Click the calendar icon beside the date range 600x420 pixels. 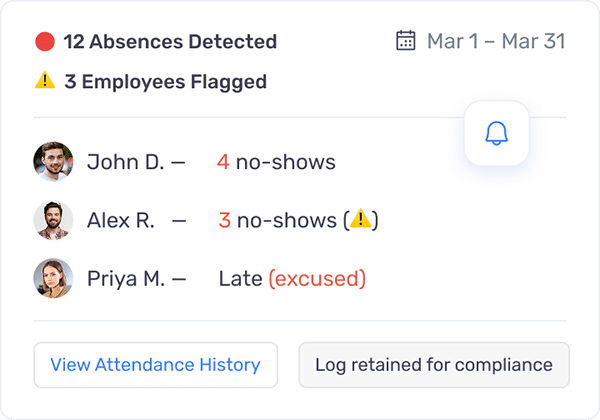406,40
